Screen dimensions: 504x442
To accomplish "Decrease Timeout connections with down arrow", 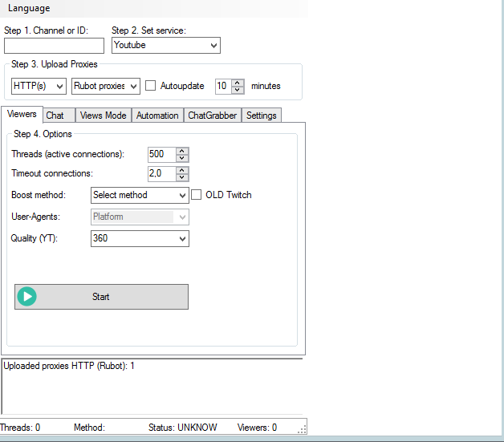I will pos(182,177).
